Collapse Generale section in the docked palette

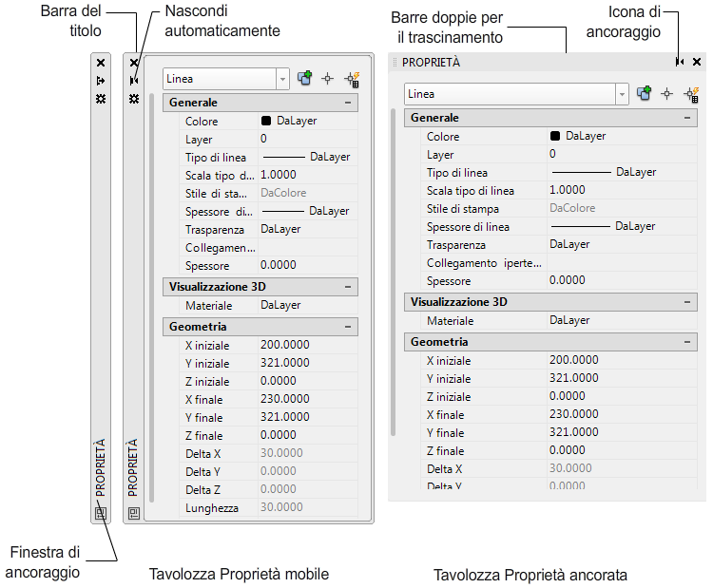point(687,118)
